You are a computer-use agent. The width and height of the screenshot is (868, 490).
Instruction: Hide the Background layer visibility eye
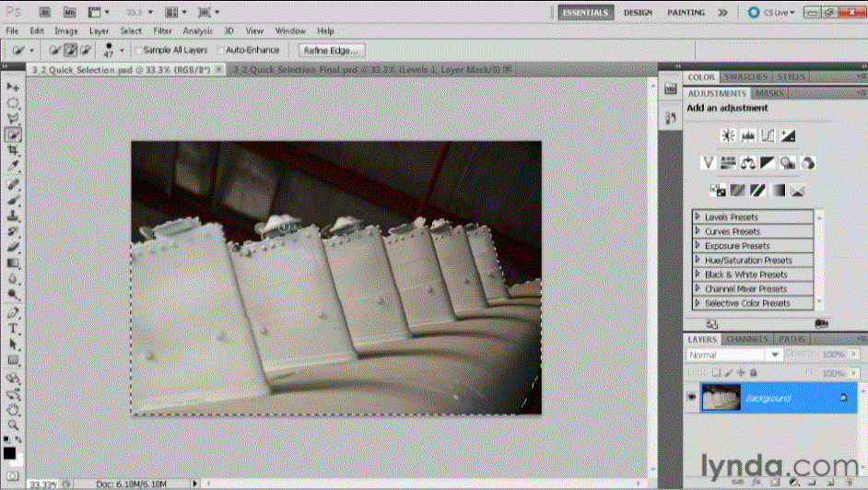[x=691, y=397]
